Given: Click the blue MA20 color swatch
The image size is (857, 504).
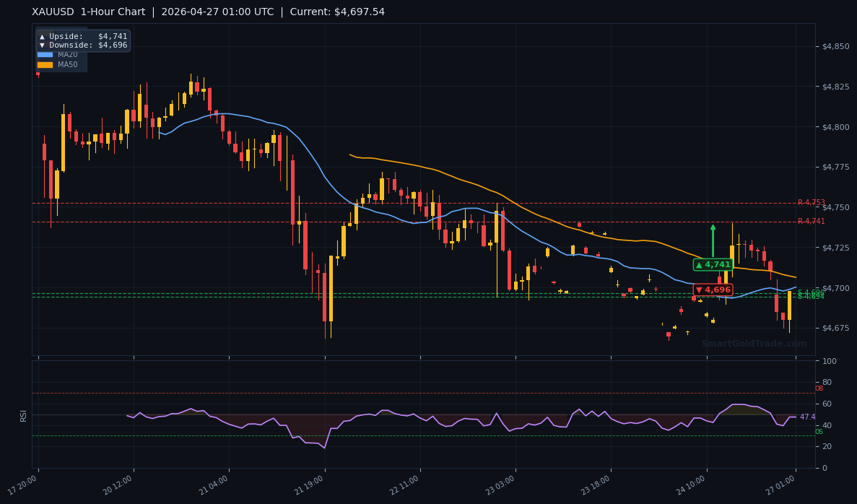Looking at the screenshot, I should 45,54.
